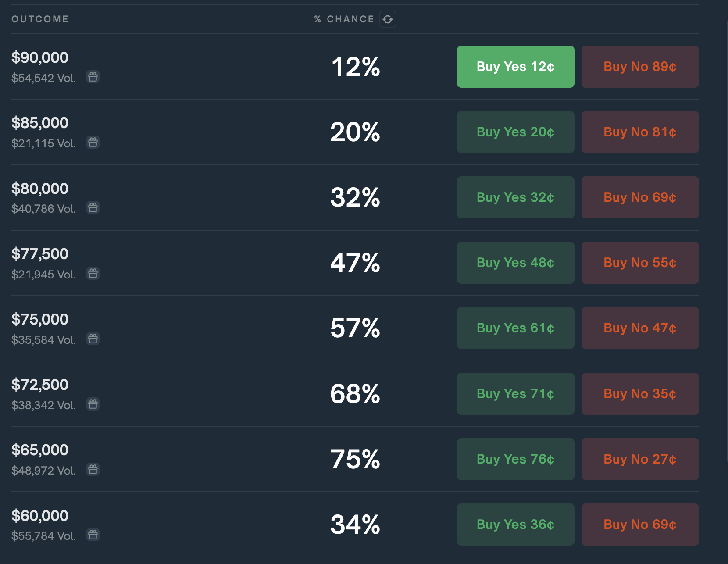
Task: Open the $60,000 outcome row title
Action: click(40, 516)
